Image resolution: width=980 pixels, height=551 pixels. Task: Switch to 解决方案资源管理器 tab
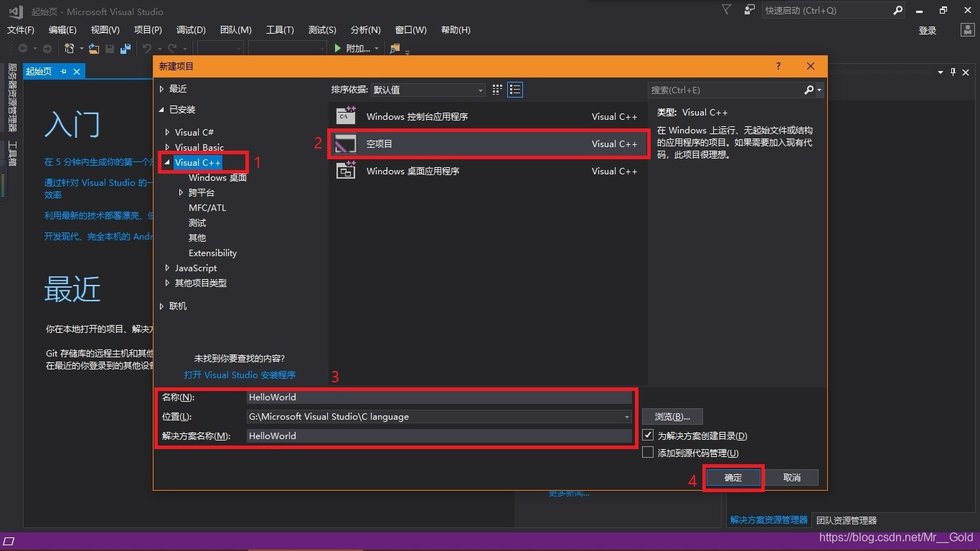[x=768, y=520]
